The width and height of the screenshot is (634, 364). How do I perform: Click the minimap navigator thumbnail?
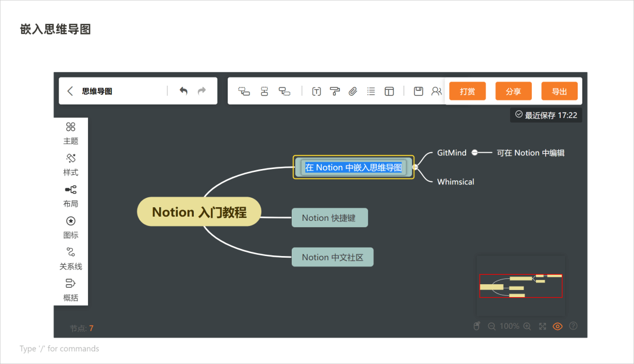tap(521, 285)
